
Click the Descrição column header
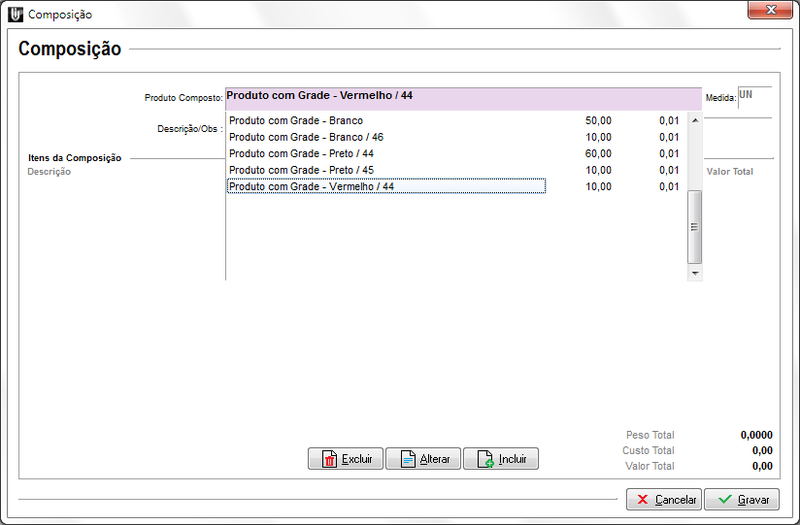tap(49, 172)
